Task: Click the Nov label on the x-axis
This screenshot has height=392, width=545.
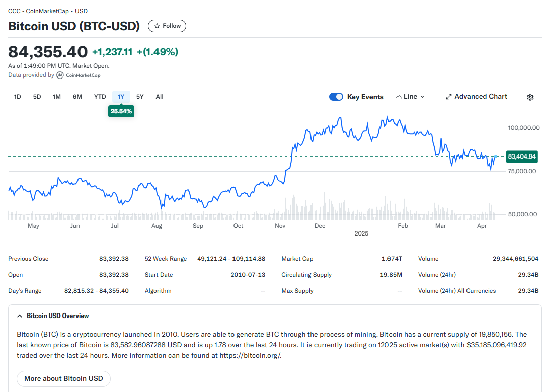Action: coord(280,226)
